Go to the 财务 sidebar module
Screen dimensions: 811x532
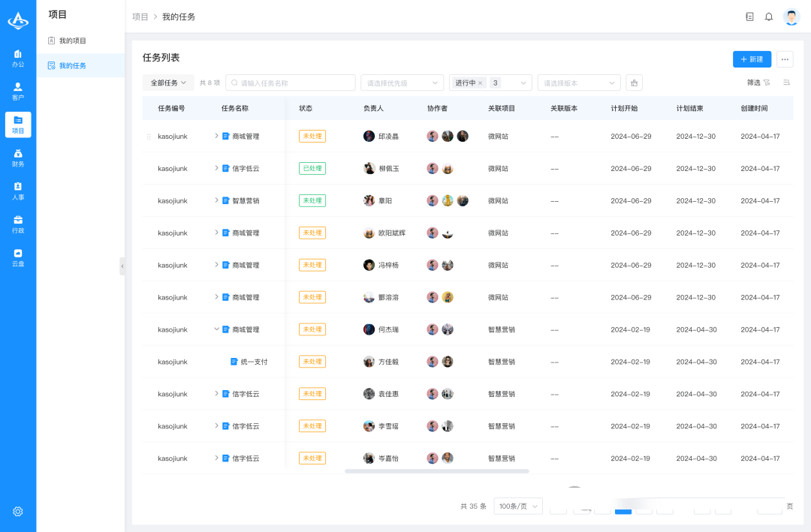(18, 158)
